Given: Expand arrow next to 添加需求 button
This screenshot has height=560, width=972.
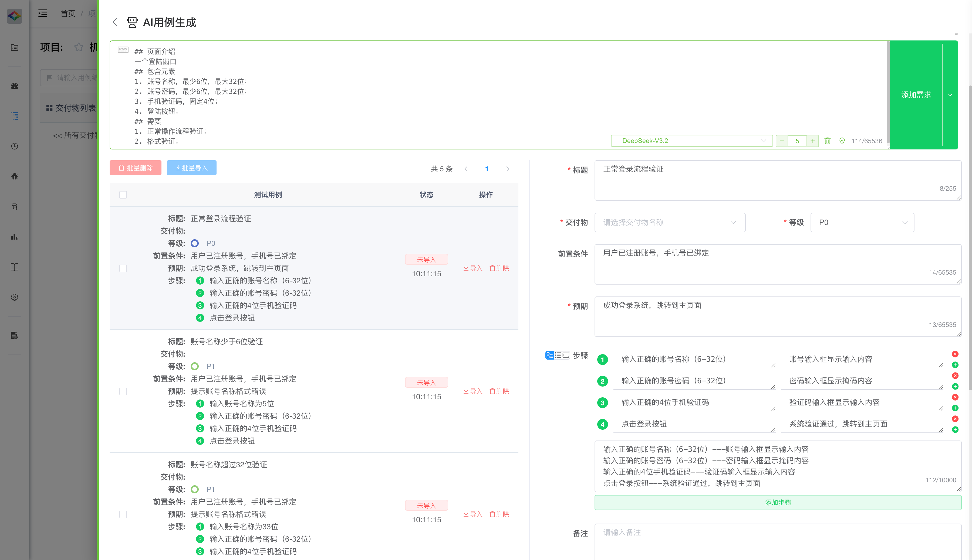Looking at the screenshot, I should pyautogui.click(x=950, y=95).
